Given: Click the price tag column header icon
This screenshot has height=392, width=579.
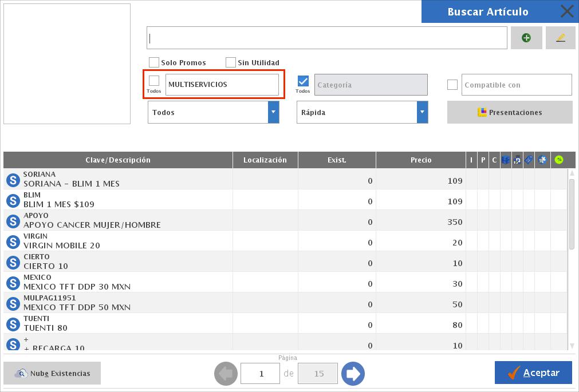Looking at the screenshot, I should click(529, 160).
